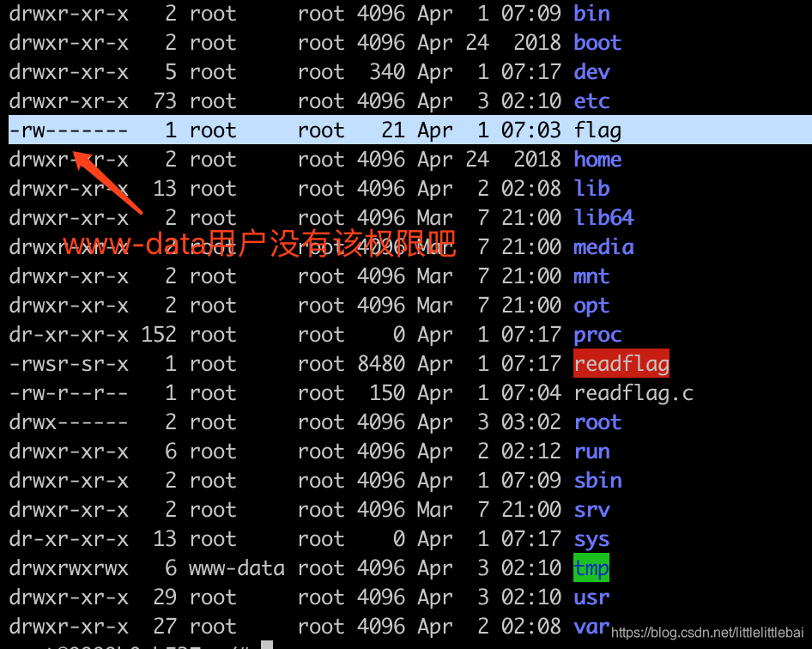
Task: Select the highlighted 'flag' file name
Action: pyautogui.click(x=597, y=130)
